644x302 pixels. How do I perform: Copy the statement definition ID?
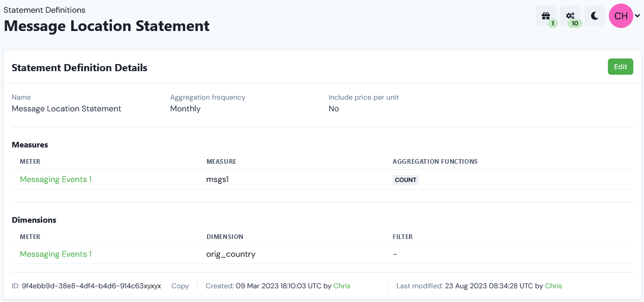[x=180, y=286]
